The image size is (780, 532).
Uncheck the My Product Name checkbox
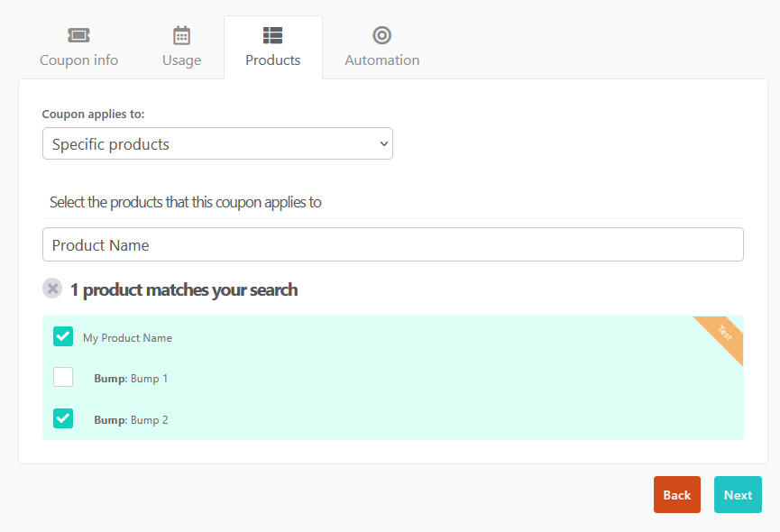[63, 337]
